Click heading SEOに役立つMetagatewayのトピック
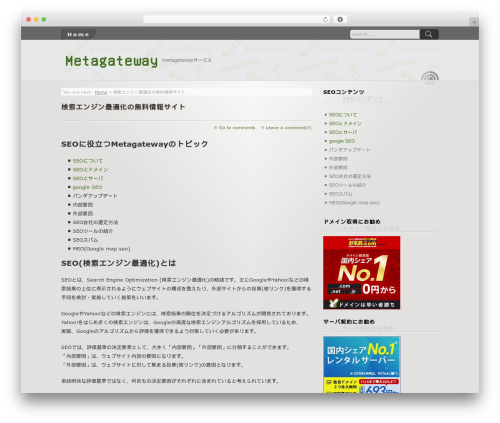Viewport: 500px width, 423px height. click(x=134, y=144)
